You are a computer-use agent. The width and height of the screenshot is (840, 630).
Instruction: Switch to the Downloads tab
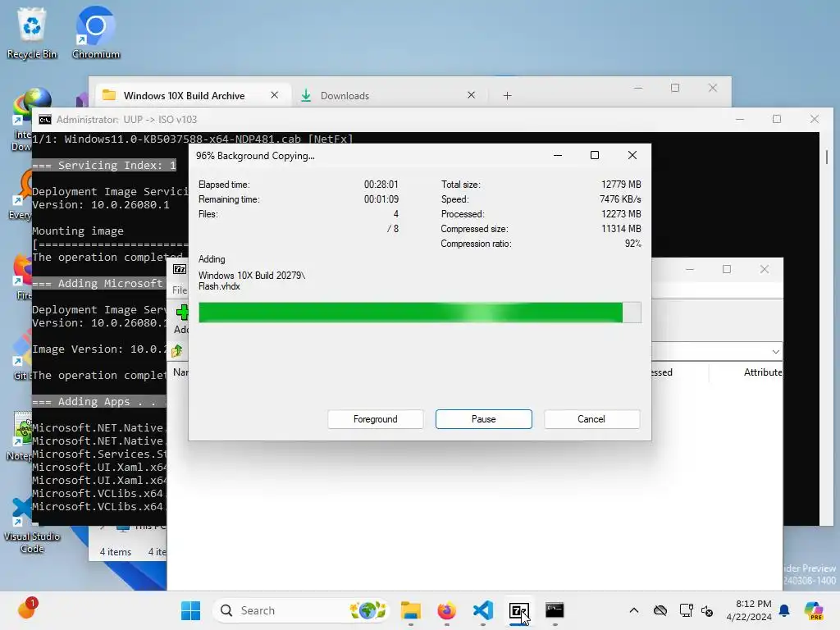345,95
